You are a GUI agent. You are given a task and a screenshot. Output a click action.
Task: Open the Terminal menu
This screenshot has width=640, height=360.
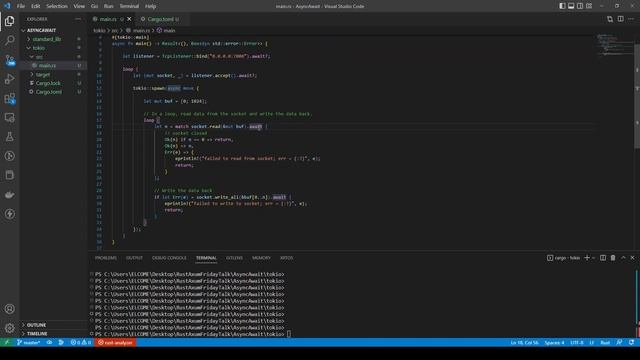coord(129,6)
